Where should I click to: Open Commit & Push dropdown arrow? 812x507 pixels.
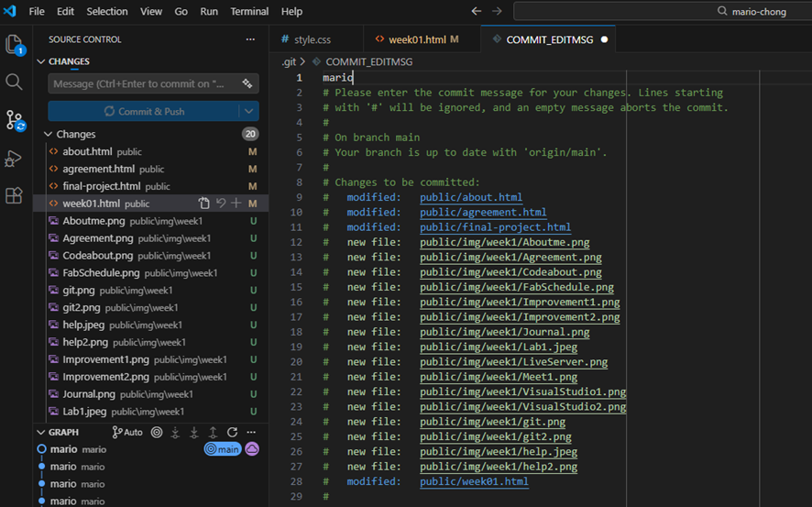248,111
